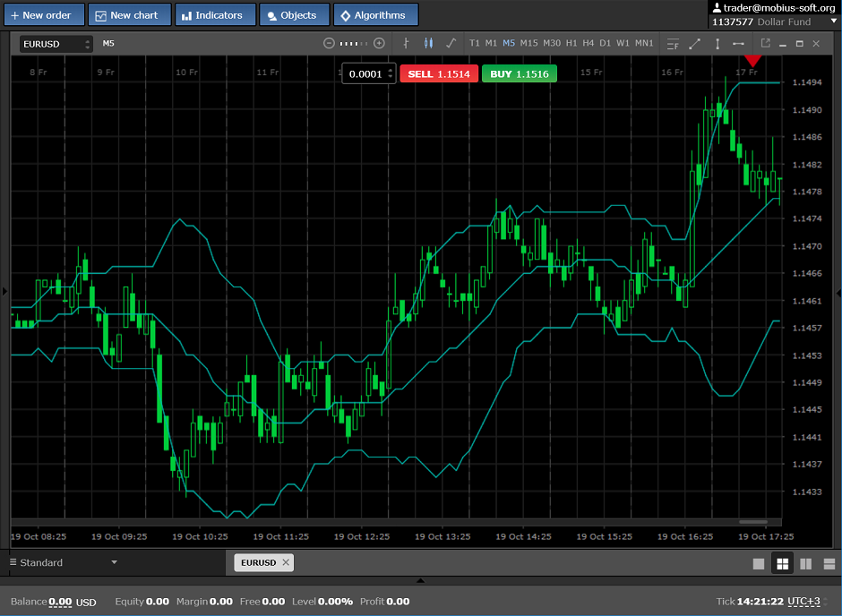Image resolution: width=842 pixels, height=616 pixels.
Task: Switch chart to bar display mode
Action: (406, 44)
